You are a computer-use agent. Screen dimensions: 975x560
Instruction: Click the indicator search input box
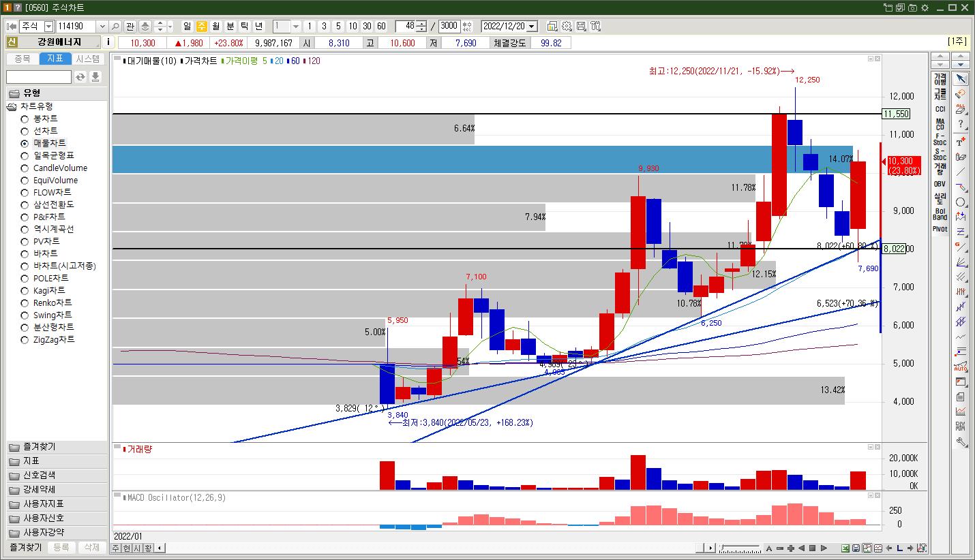pyautogui.click(x=39, y=77)
